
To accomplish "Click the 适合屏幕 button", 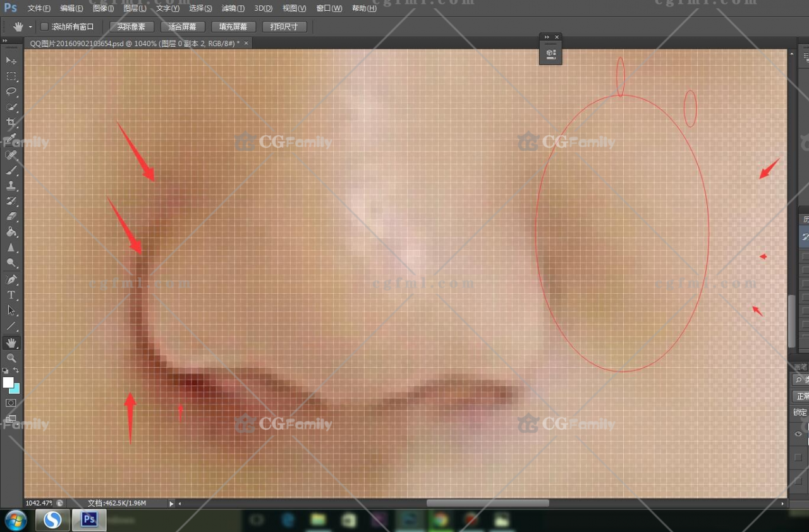I will click(x=182, y=27).
